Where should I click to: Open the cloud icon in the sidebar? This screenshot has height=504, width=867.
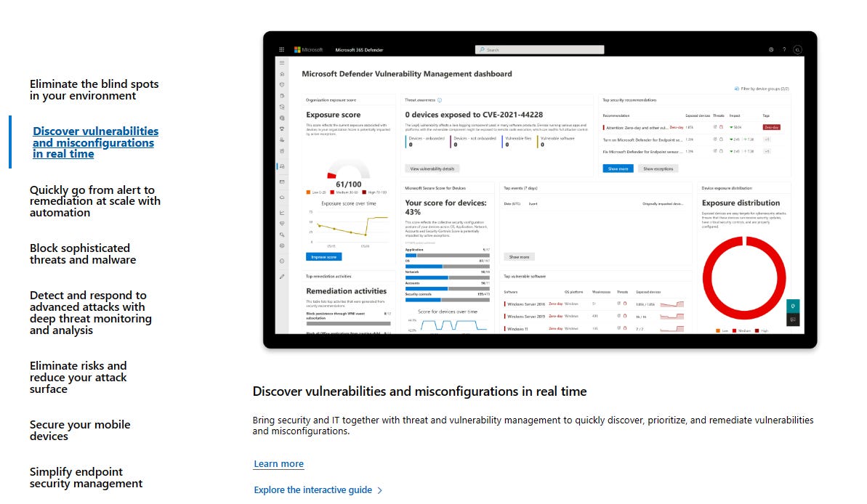point(282,198)
